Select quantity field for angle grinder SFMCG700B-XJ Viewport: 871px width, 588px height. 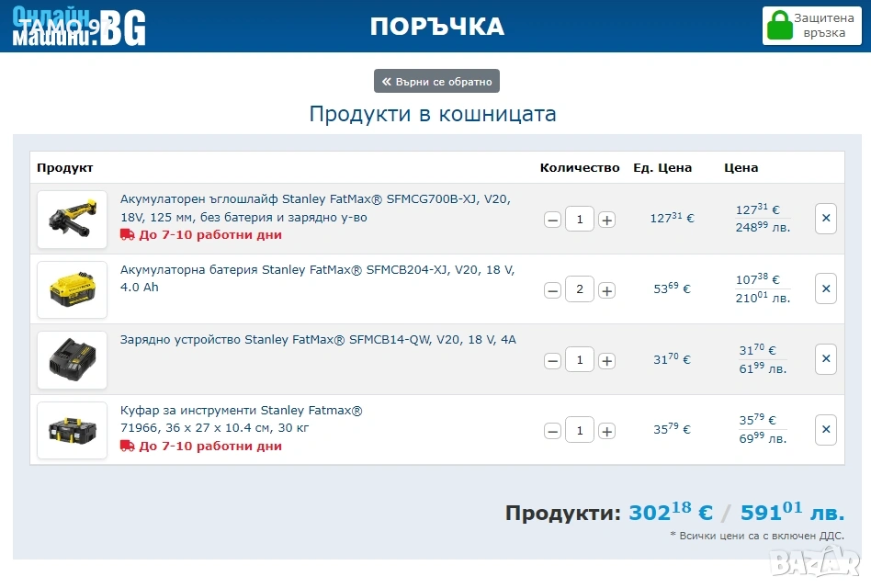coord(580,220)
